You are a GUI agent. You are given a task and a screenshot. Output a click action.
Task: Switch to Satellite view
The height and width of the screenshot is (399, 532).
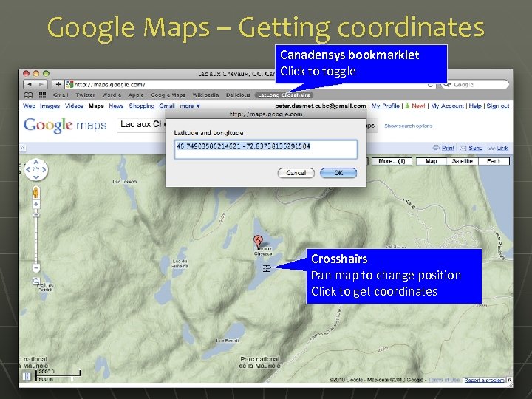click(x=463, y=161)
